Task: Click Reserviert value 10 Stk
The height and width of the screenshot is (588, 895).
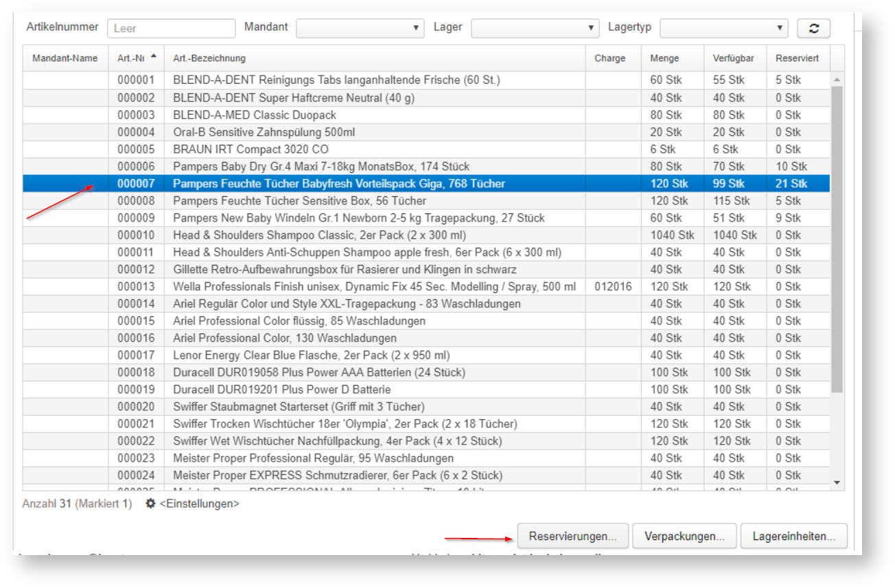Action: pos(792,166)
